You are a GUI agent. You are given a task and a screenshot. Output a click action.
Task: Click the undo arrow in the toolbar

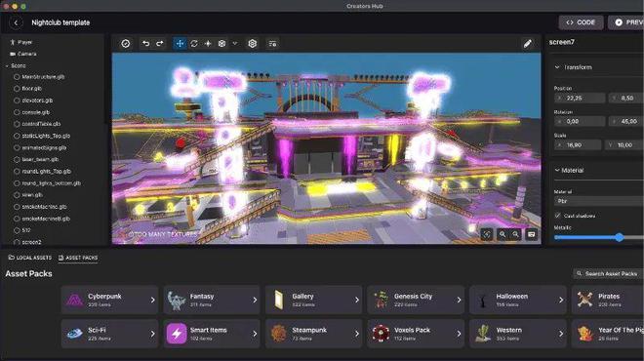pyautogui.click(x=145, y=44)
